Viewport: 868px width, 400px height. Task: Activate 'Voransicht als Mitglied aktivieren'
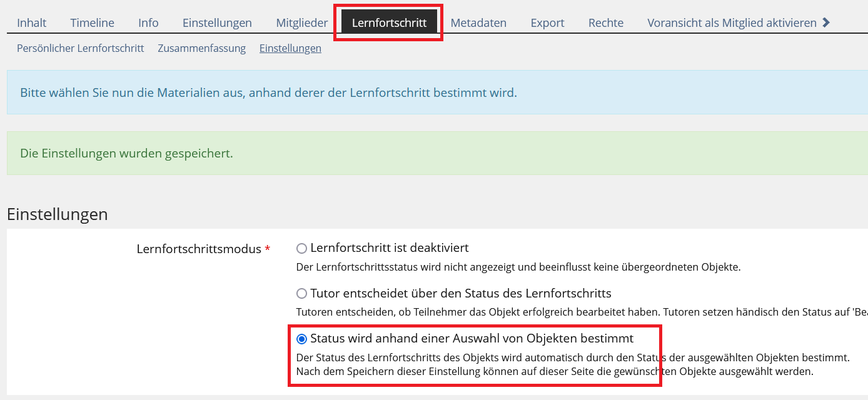tap(732, 23)
